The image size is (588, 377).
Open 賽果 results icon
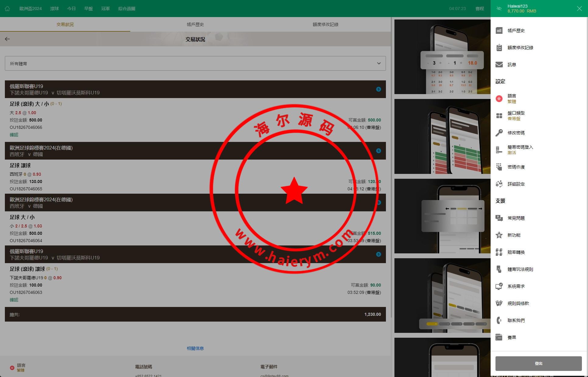499,337
